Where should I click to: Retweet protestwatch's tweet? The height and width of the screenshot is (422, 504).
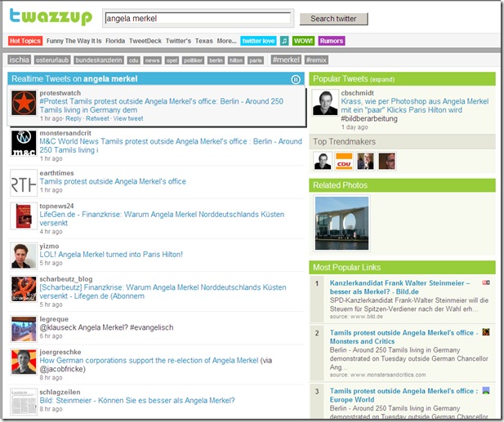tap(97, 118)
